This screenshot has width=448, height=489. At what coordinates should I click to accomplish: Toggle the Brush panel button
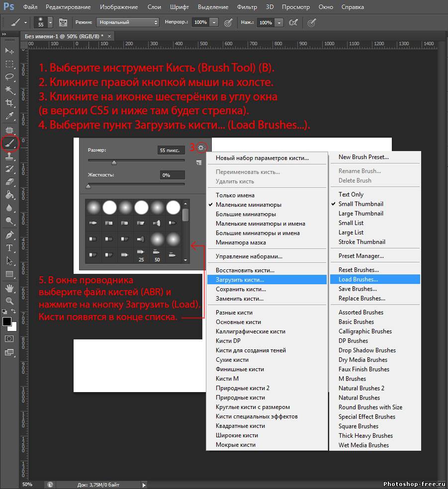[x=63, y=22]
